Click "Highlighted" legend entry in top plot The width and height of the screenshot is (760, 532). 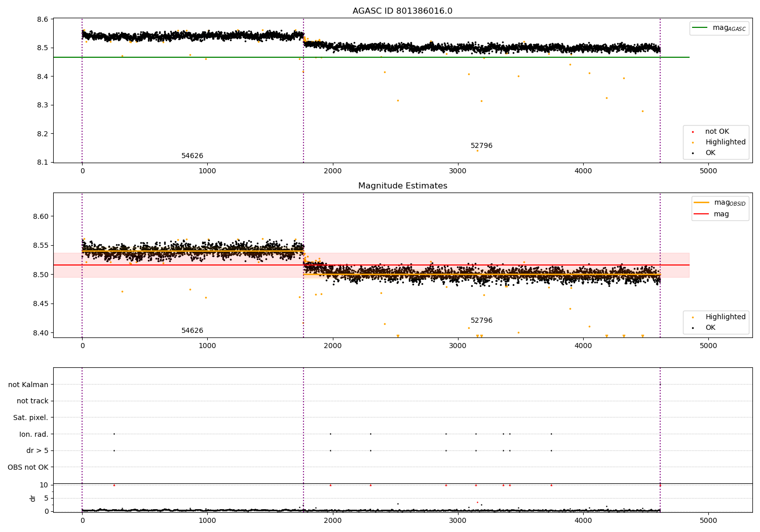tap(719, 142)
